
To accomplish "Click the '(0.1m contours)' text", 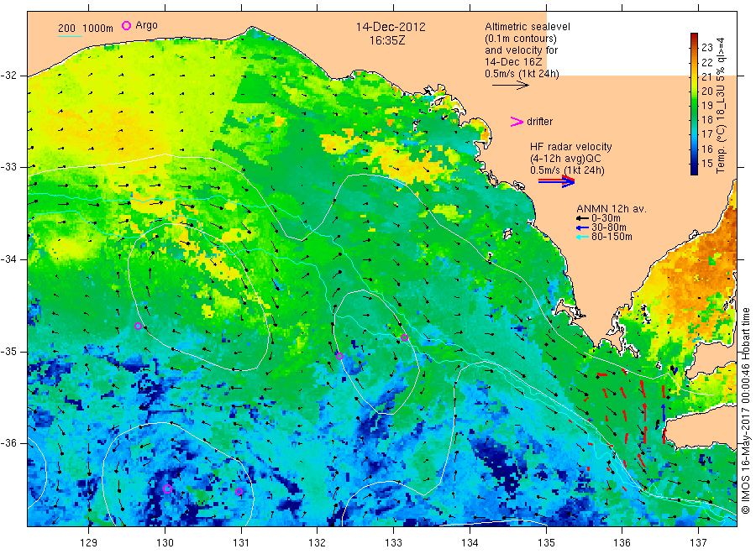I will point(521,39).
